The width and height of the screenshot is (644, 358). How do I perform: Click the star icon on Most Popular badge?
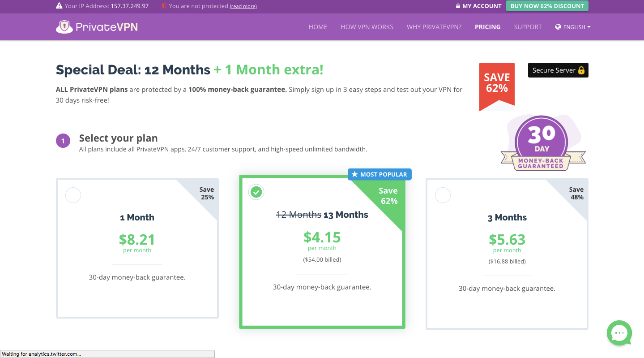point(355,174)
